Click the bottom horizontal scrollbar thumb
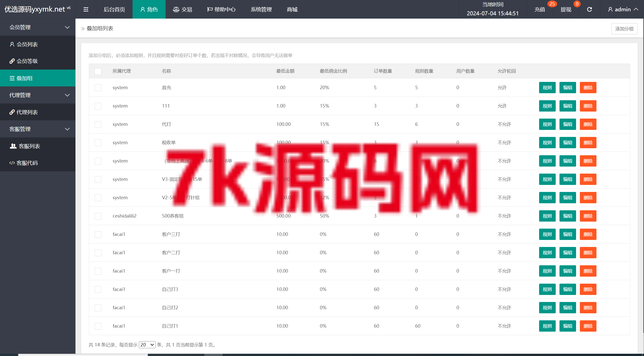 pos(83,355)
